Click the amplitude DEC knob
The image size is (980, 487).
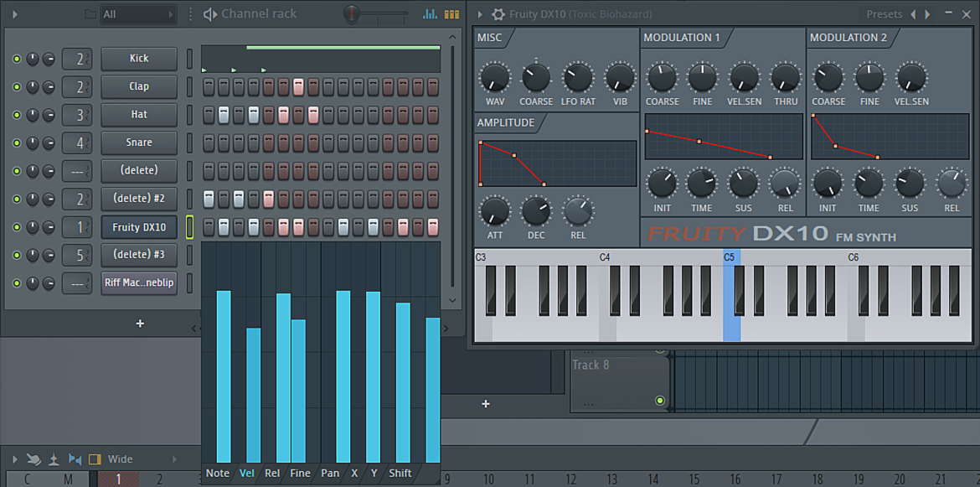pyautogui.click(x=536, y=212)
